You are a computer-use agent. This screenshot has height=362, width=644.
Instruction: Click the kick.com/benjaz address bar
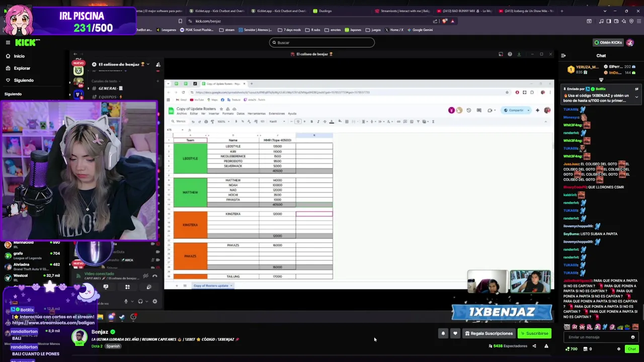click(309, 21)
